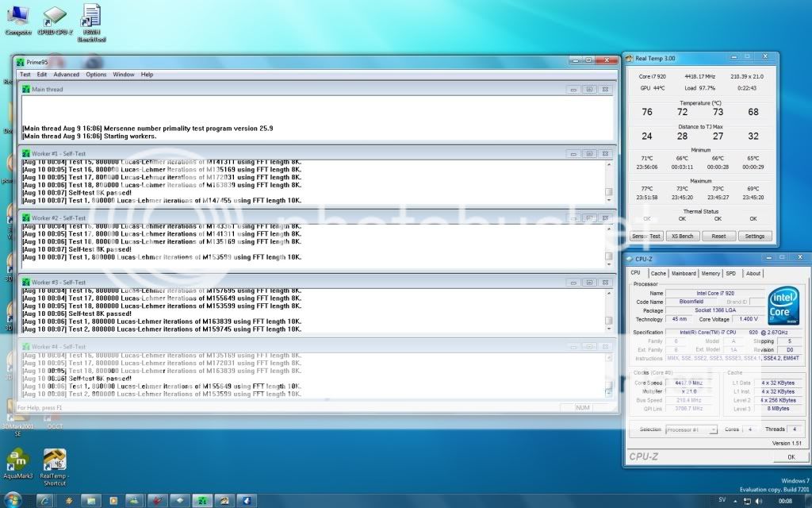Switch to Prime95 green taskbar button

(x=202, y=501)
